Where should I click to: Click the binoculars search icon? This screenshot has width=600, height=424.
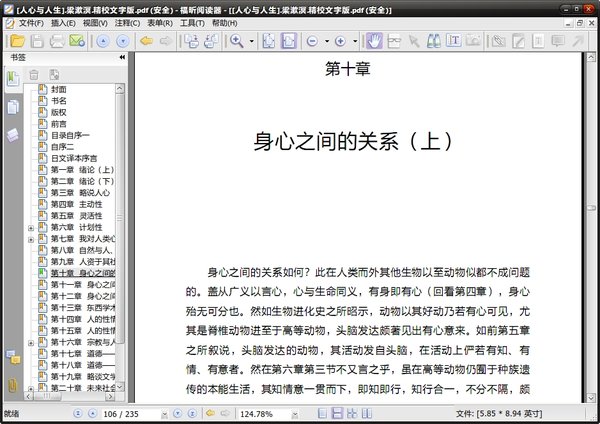tap(434, 41)
